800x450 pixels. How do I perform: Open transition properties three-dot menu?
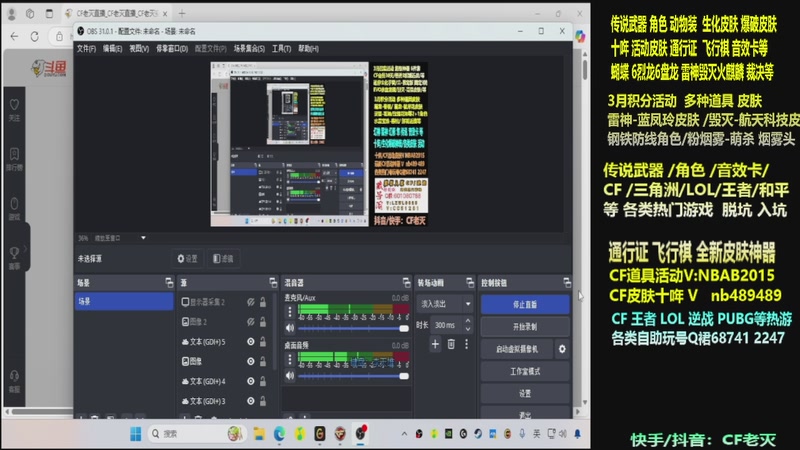tap(466, 344)
